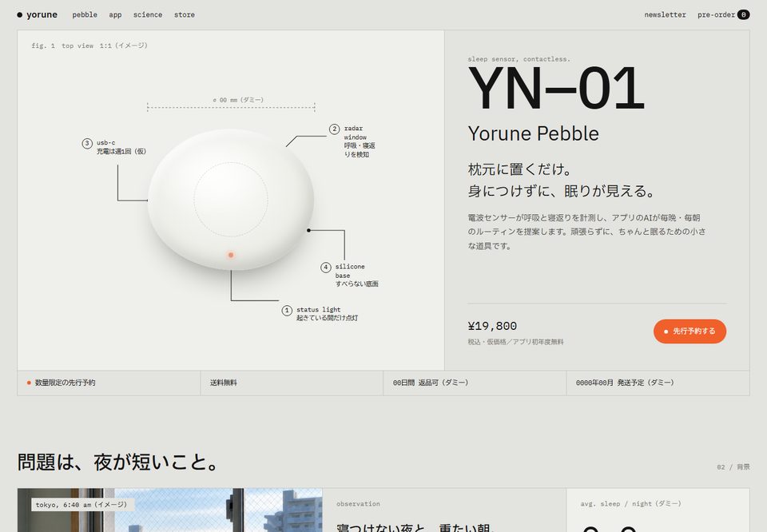Click the 'sleep sensor, contactless.' tagline
This screenshot has width=767, height=532.
click(x=519, y=59)
